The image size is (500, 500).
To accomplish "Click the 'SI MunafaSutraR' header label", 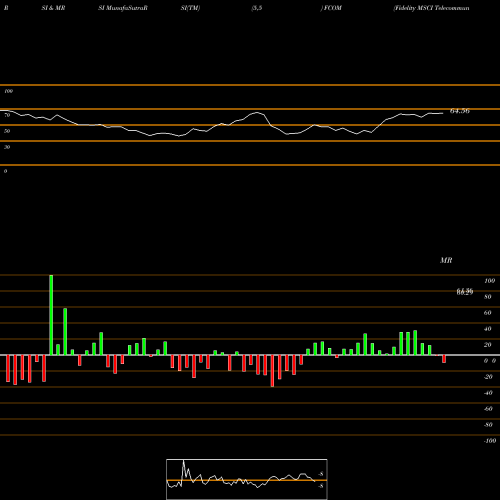I will 123,8.
